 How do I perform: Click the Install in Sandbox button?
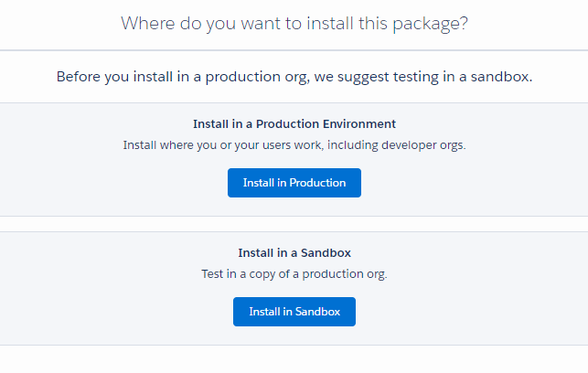pos(294,312)
